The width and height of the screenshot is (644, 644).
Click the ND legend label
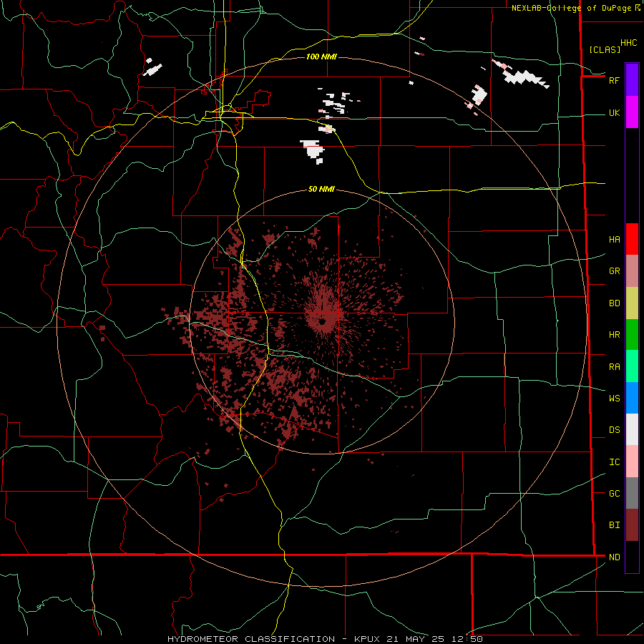tap(614, 557)
